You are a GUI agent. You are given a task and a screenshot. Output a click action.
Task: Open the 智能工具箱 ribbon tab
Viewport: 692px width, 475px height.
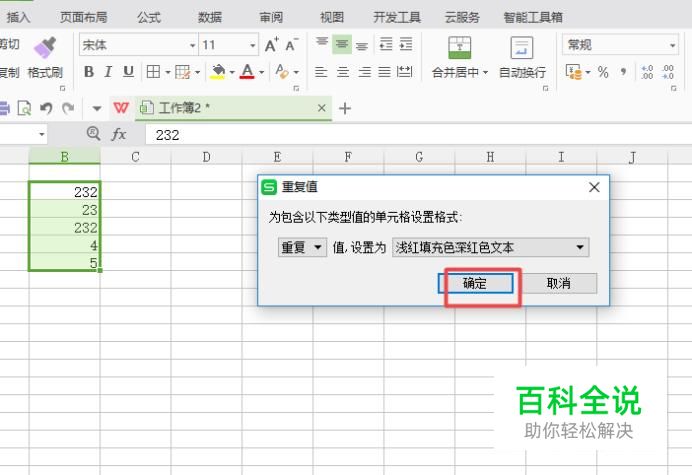click(533, 17)
